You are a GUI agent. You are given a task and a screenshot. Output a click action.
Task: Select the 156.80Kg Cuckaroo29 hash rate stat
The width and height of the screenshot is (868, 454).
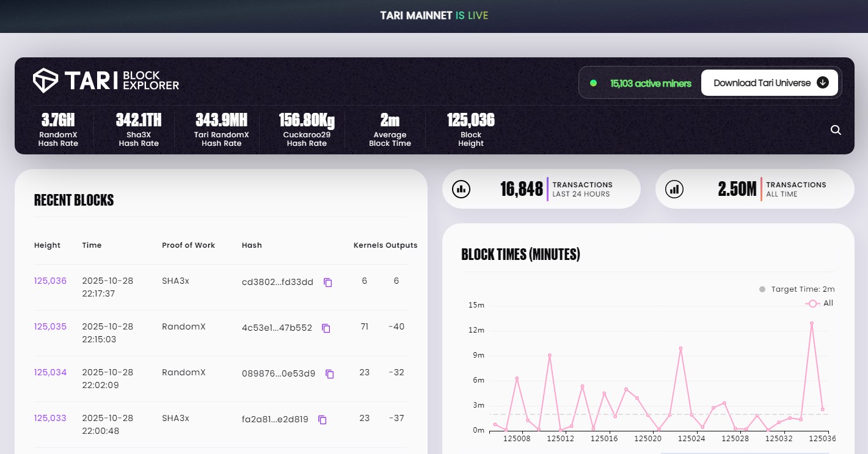pyautogui.click(x=307, y=130)
